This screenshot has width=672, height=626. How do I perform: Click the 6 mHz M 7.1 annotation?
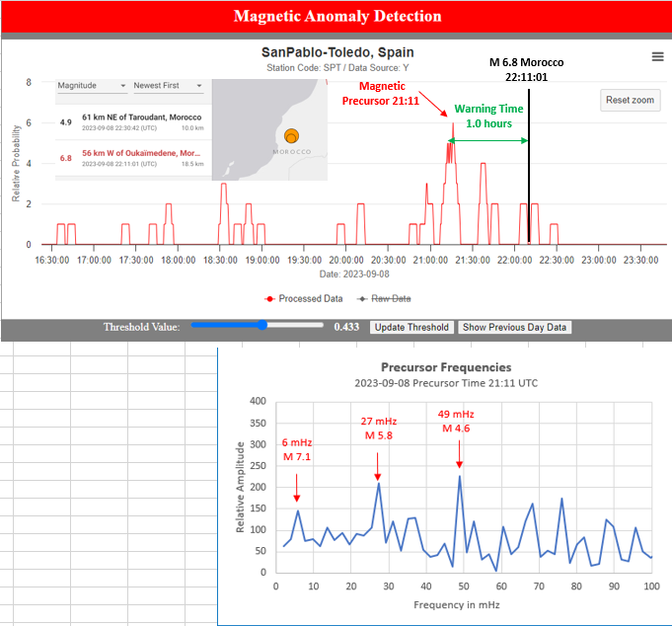(297, 450)
